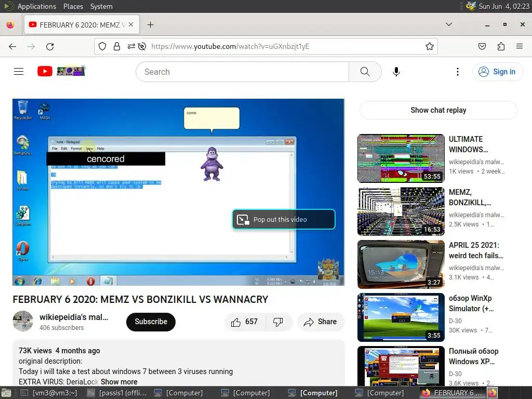This screenshot has width=532, height=399.
Task: Click the clock Sun Jun 4, 02:23
Action: 504,6
